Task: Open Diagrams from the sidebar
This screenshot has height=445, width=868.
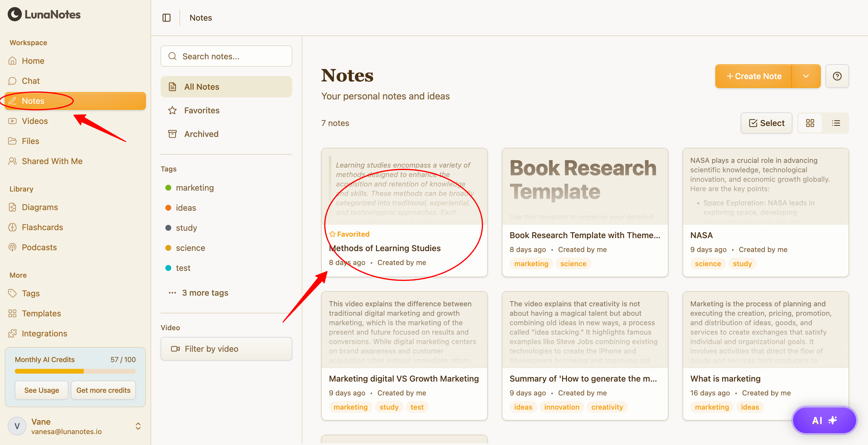Action: click(40, 207)
